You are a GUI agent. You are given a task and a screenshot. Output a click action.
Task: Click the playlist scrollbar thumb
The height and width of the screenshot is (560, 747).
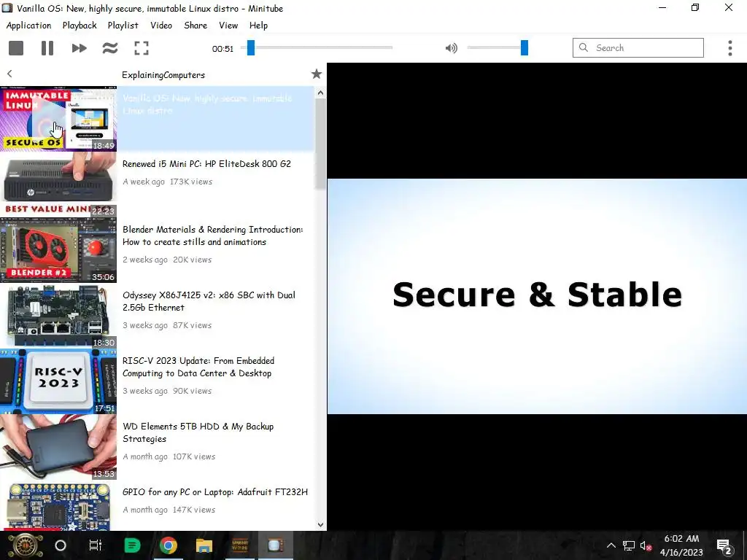(321, 144)
